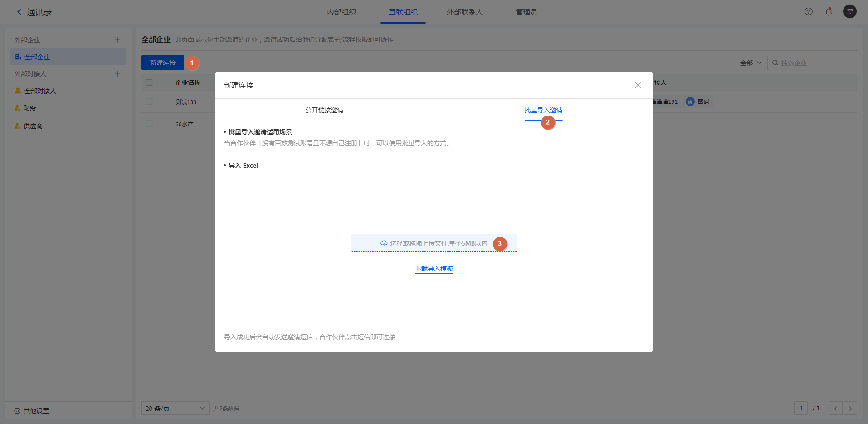This screenshot has height=424, width=868.
Task: Open the notification bell
Action: click(x=829, y=12)
